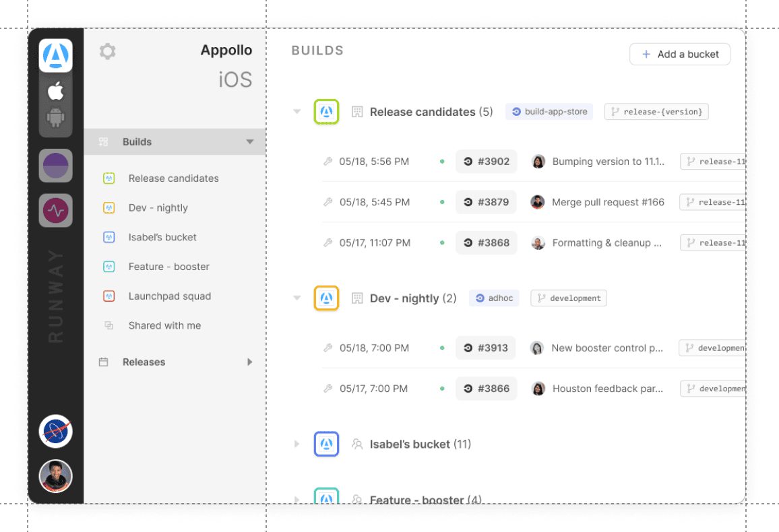Click Bumping version to 11.1 commit message
The height and width of the screenshot is (532, 779).
pos(608,162)
